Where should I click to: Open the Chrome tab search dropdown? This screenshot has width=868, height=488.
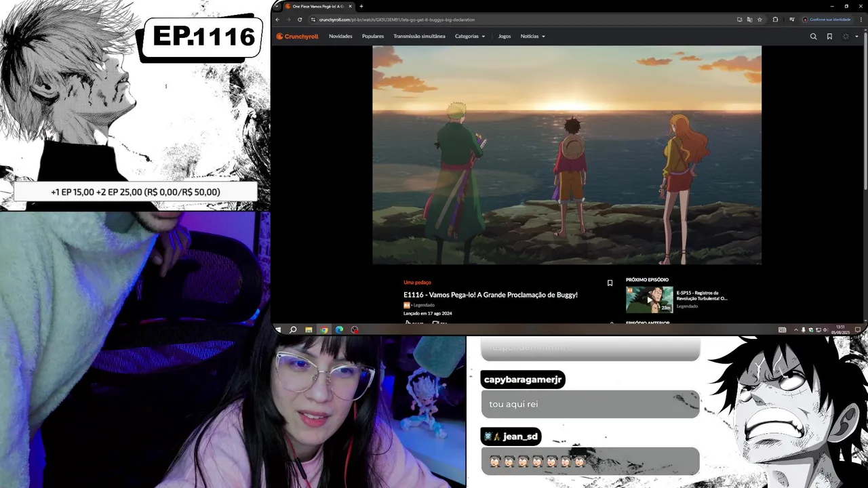tap(276, 6)
